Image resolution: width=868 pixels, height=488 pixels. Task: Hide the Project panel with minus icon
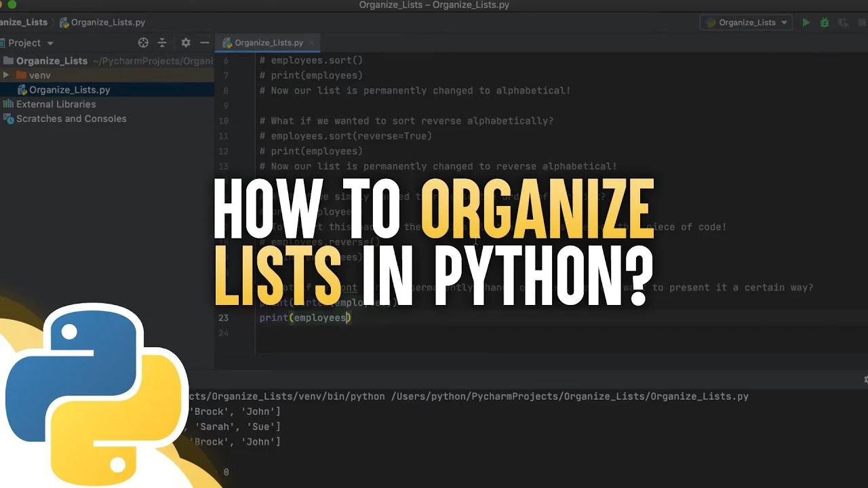(203, 43)
